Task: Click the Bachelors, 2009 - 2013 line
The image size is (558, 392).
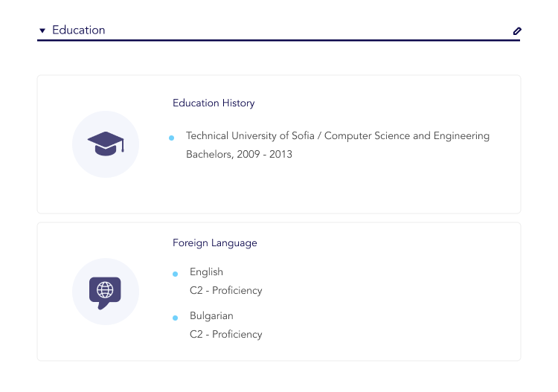Action: pyautogui.click(x=239, y=155)
